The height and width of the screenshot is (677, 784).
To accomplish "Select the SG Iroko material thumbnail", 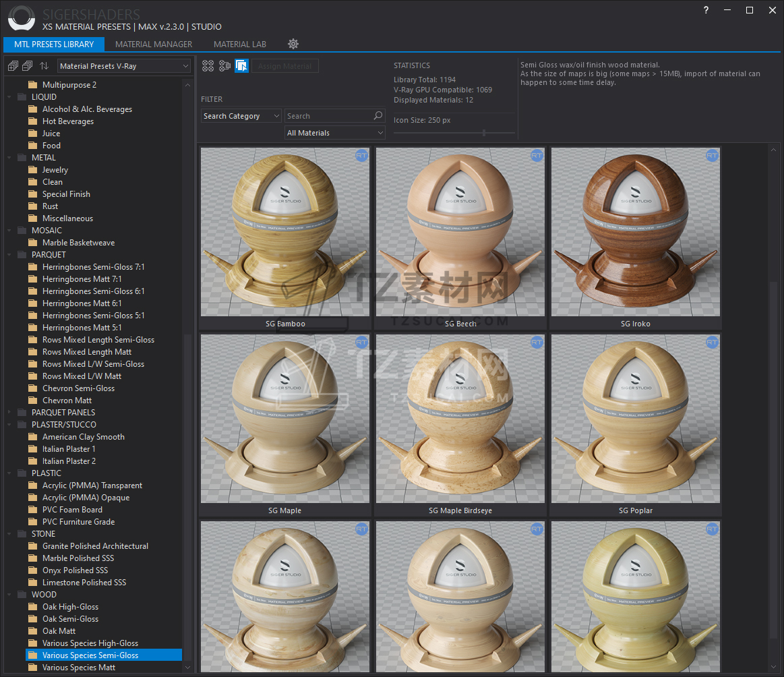I will 636,232.
